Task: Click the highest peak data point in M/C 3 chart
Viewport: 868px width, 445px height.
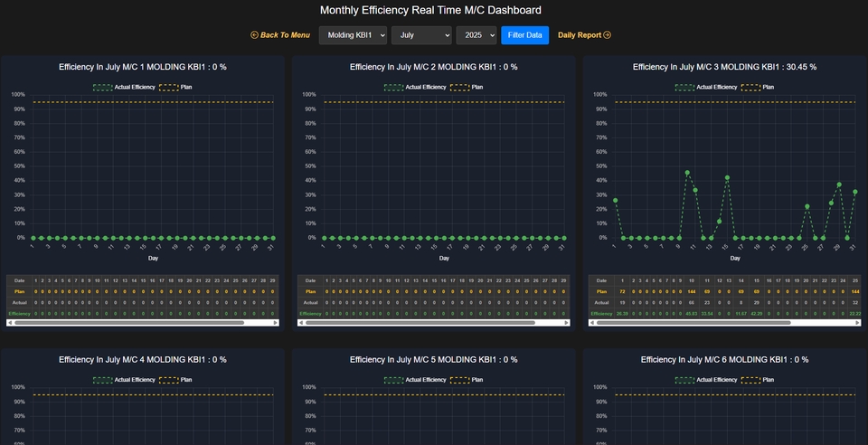Action: (687, 172)
